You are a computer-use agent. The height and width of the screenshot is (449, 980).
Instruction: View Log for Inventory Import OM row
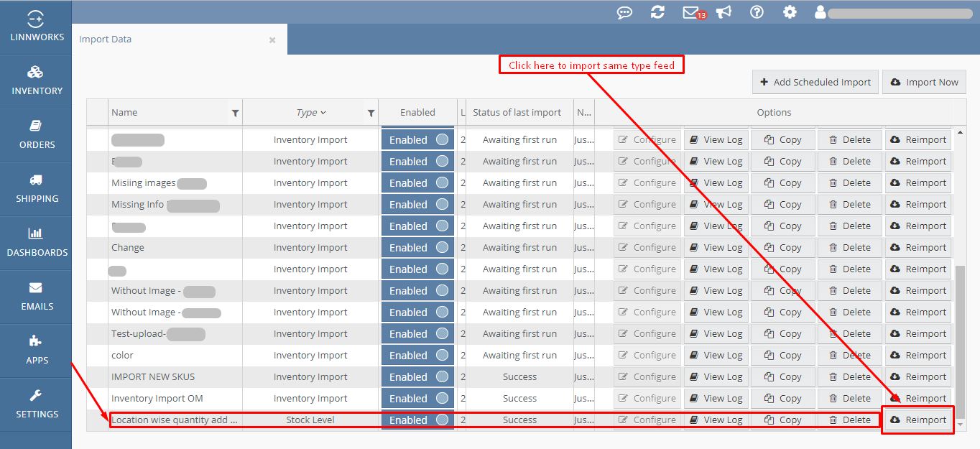tap(716, 399)
